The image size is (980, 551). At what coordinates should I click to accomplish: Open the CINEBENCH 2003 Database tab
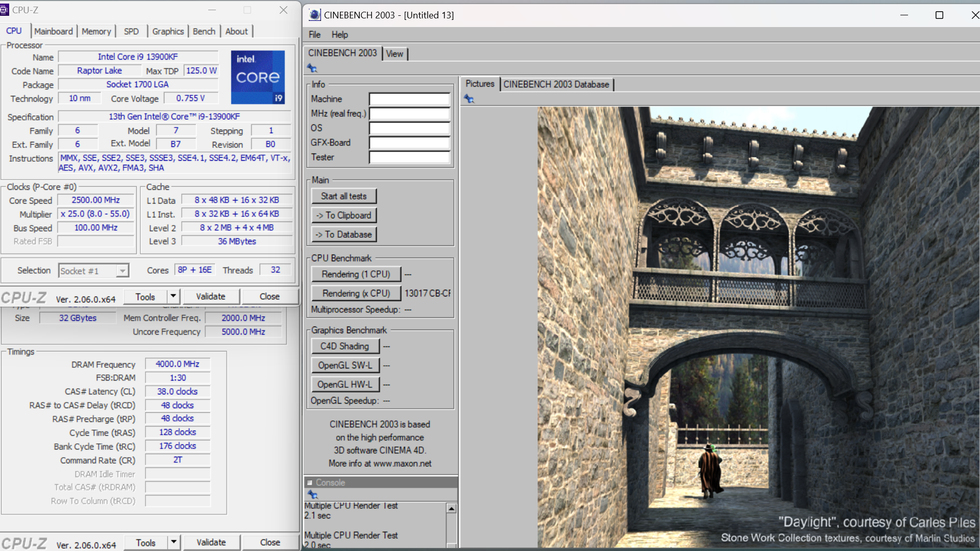tap(556, 84)
